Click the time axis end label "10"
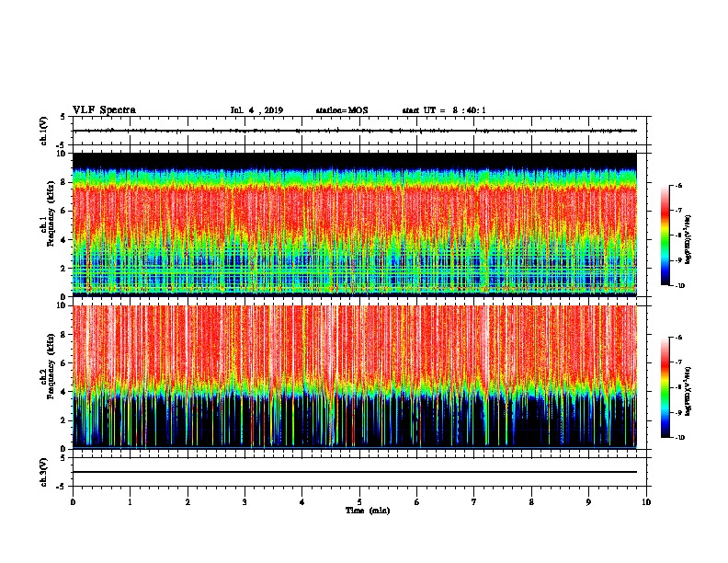This screenshot has width=728, height=563. (646, 501)
